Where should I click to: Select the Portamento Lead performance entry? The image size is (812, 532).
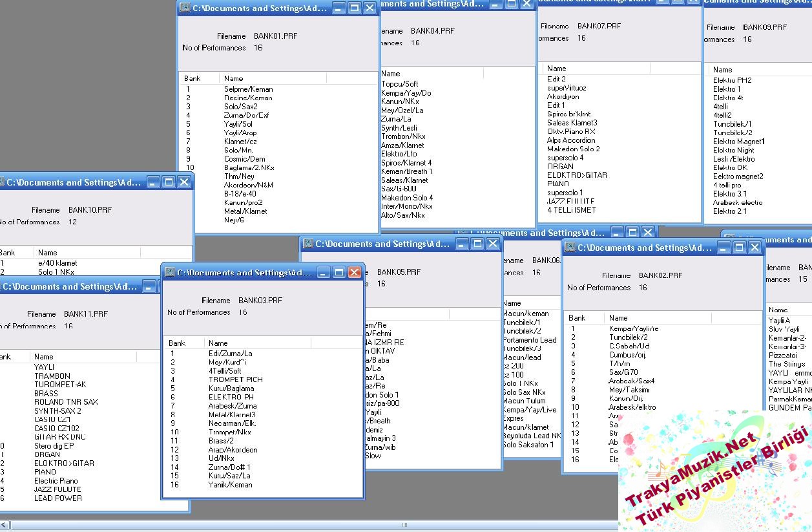pos(530,340)
